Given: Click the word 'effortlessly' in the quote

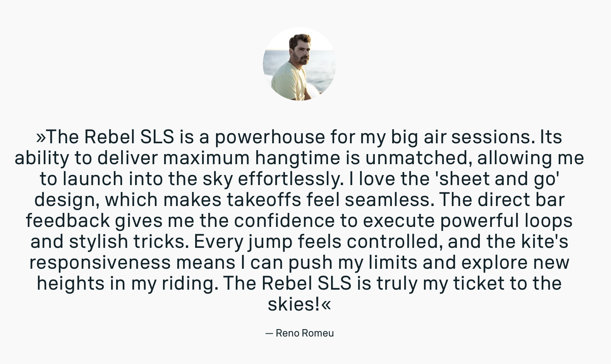Looking at the screenshot, I should tap(290, 179).
